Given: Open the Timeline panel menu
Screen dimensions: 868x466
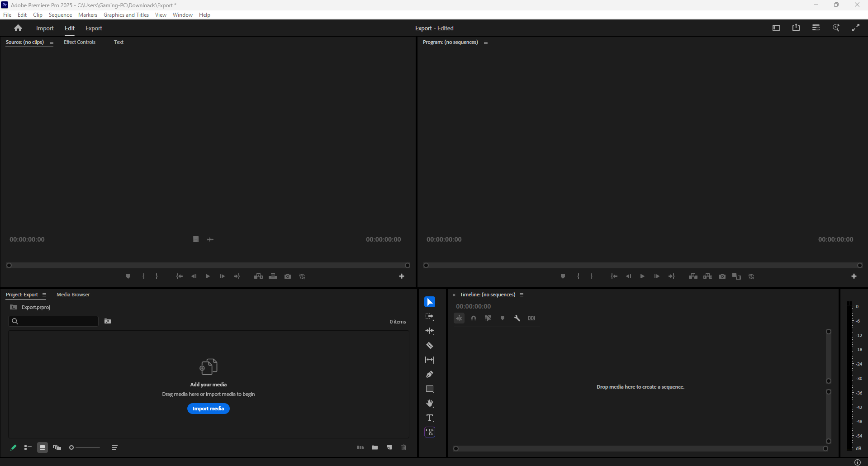Looking at the screenshot, I should pyautogui.click(x=522, y=295).
